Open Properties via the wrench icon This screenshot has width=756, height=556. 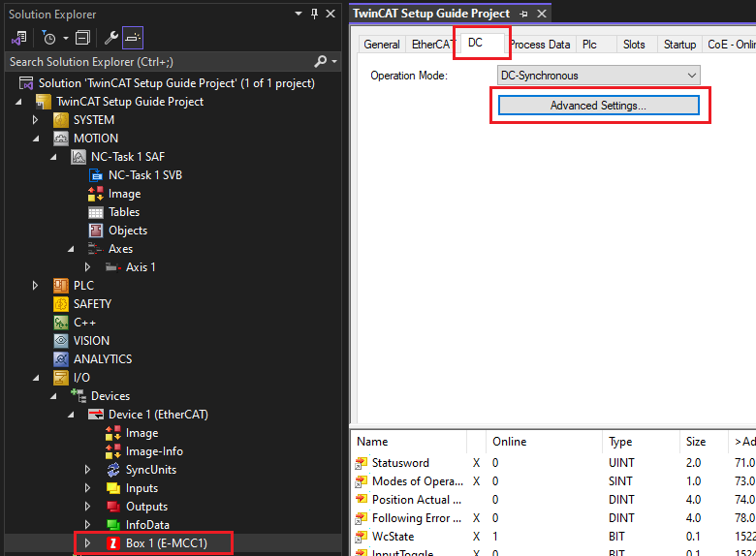[x=110, y=38]
